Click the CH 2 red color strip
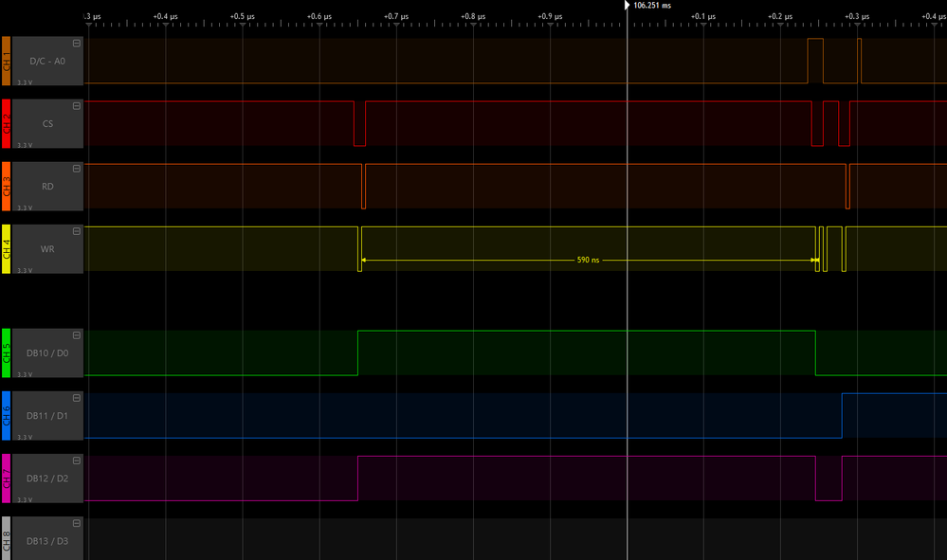Image resolution: width=947 pixels, height=560 pixels. (6, 124)
